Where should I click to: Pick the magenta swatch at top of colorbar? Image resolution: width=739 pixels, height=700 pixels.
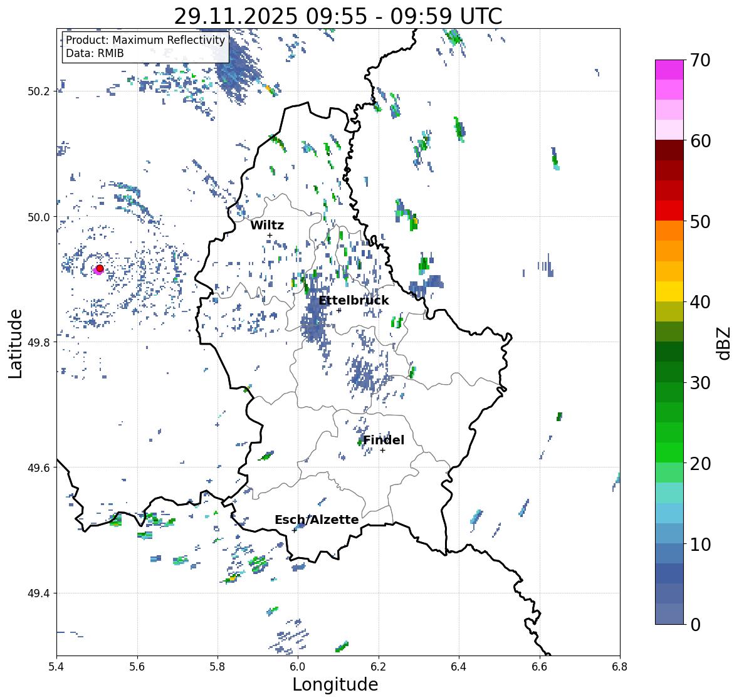669,70
